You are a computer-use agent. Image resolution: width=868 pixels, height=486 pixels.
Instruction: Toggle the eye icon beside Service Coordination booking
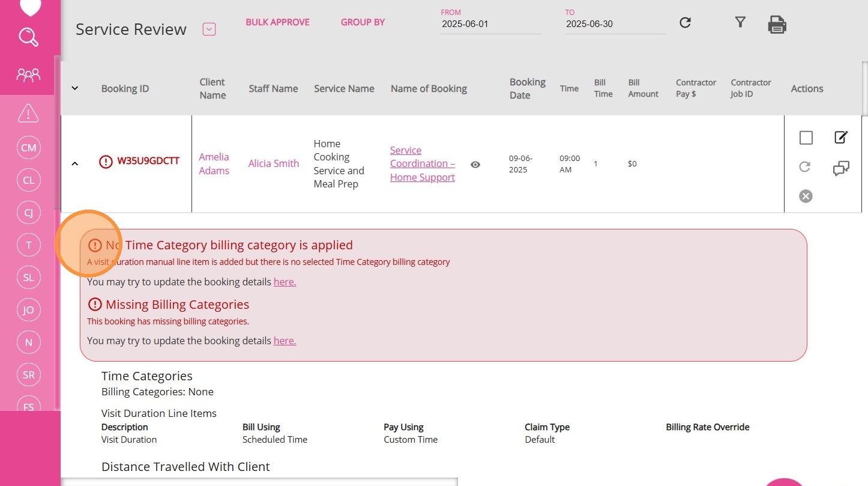[x=475, y=165]
